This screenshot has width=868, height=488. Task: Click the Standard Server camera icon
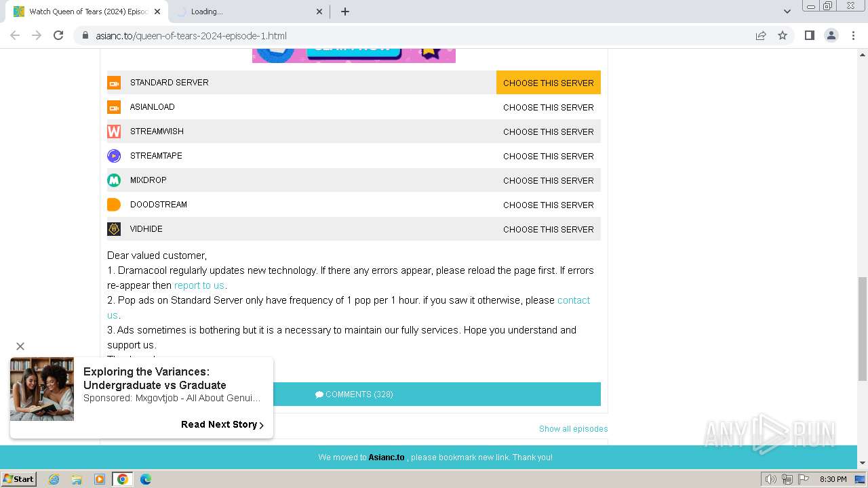click(114, 83)
